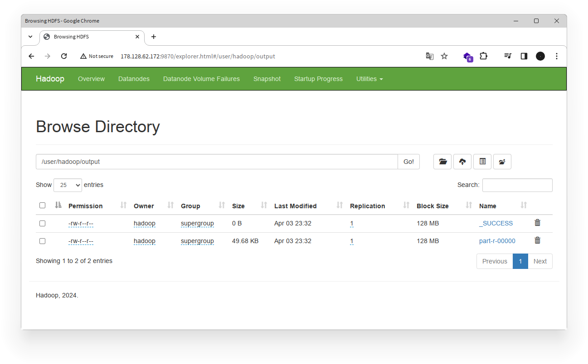The image size is (588, 364).
Task: Check the select-all checkbox in table header
Action: coord(43,206)
